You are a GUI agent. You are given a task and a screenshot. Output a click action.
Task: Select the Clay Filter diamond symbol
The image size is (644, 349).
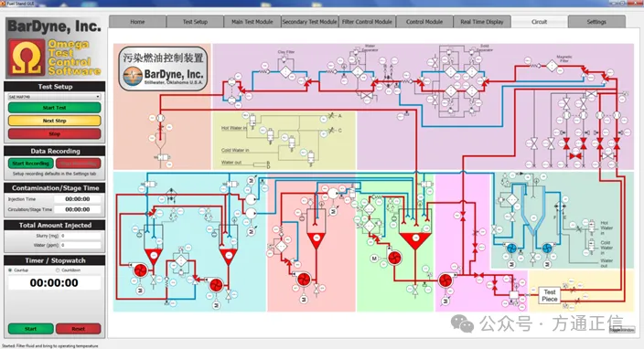tap(285, 72)
